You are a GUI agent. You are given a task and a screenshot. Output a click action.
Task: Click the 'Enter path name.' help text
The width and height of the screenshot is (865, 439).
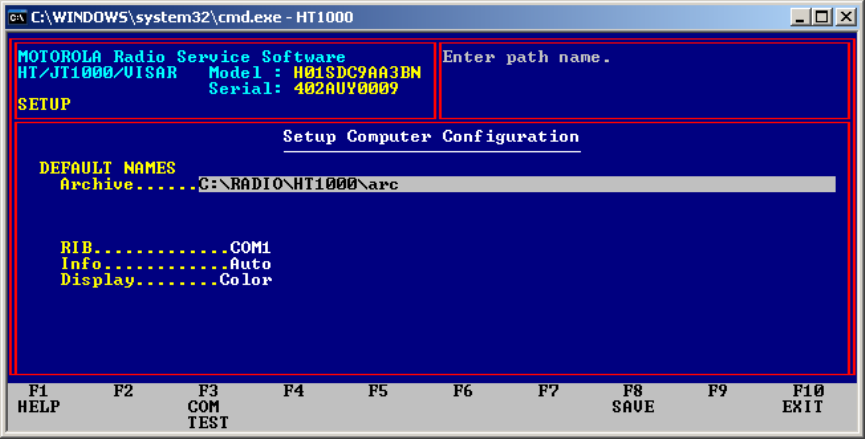tap(526, 57)
